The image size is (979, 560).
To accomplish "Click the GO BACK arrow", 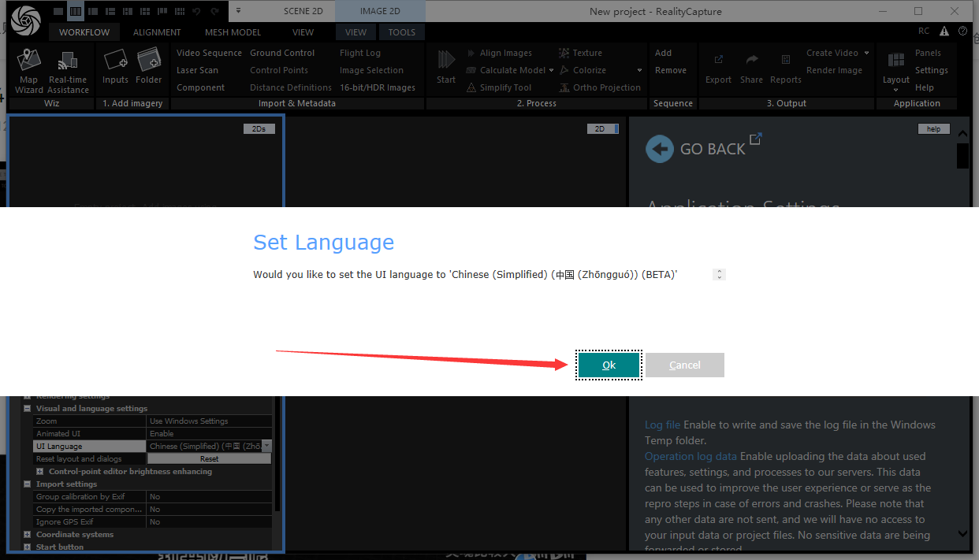I will 660,148.
